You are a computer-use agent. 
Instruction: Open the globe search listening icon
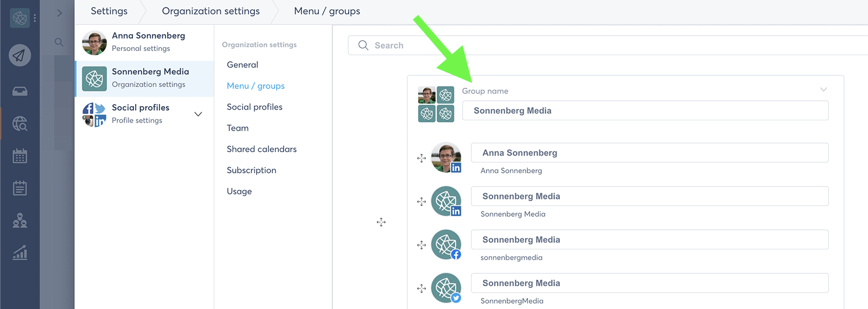point(20,124)
